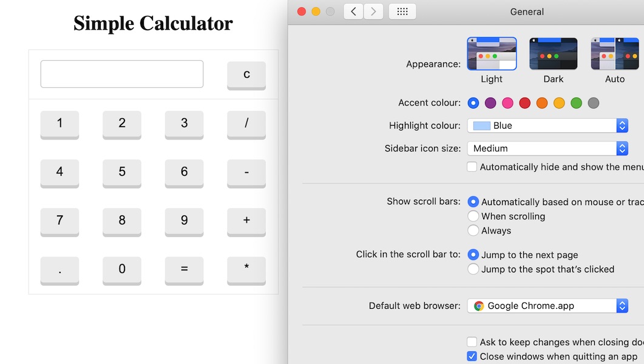Viewport: 644px width, 364px height.
Task: Select the orange accent colour
Action: coord(542,103)
